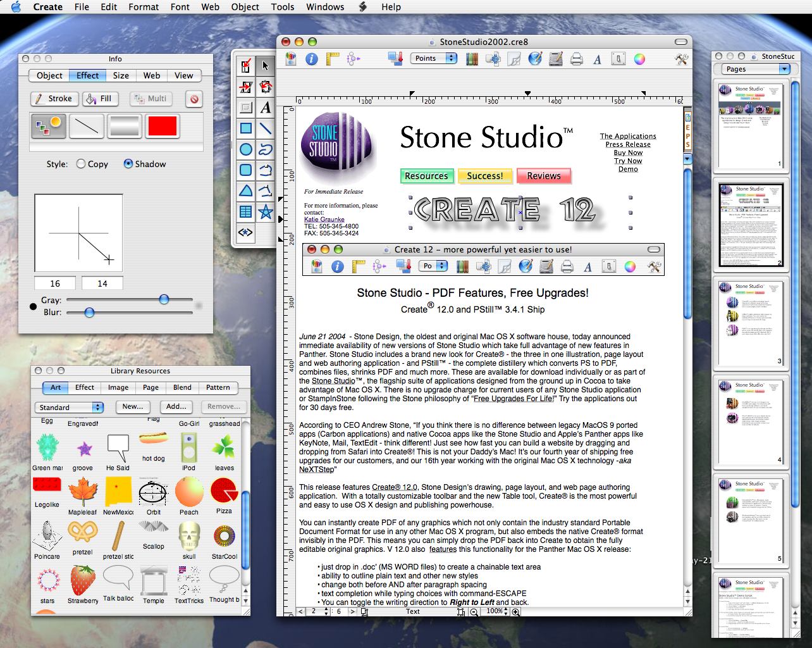Viewport: 812px width, 648px height.
Task: Click the Multi button in Info panel
Action: pos(151,98)
